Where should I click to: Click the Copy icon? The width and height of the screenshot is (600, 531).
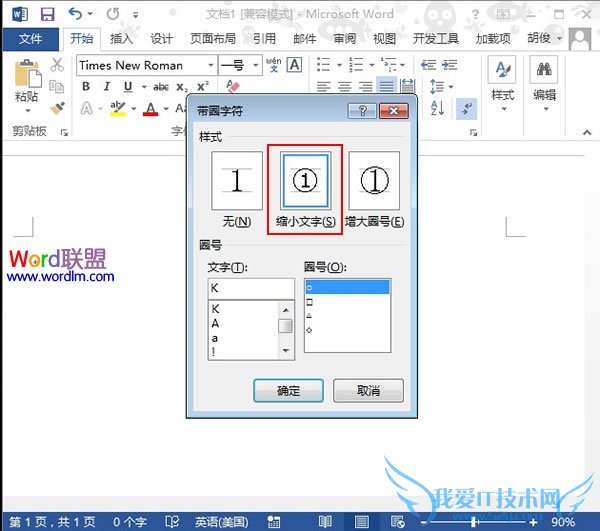pyautogui.click(x=57, y=86)
